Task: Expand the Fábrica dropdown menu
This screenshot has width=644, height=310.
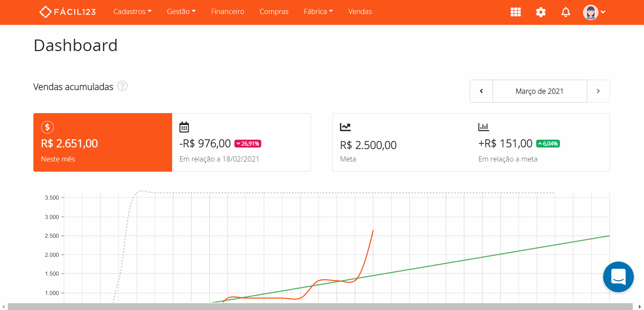Action: 318,12
